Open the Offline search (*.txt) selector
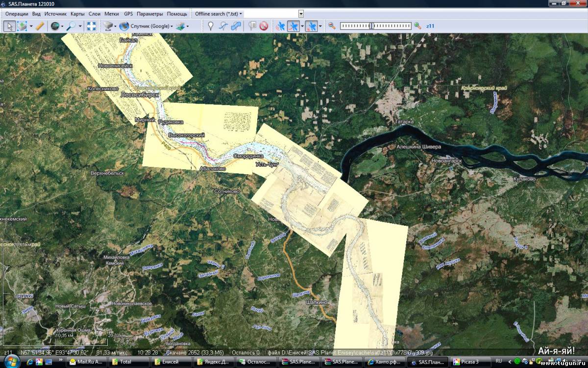The image size is (588, 368). click(x=218, y=14)
